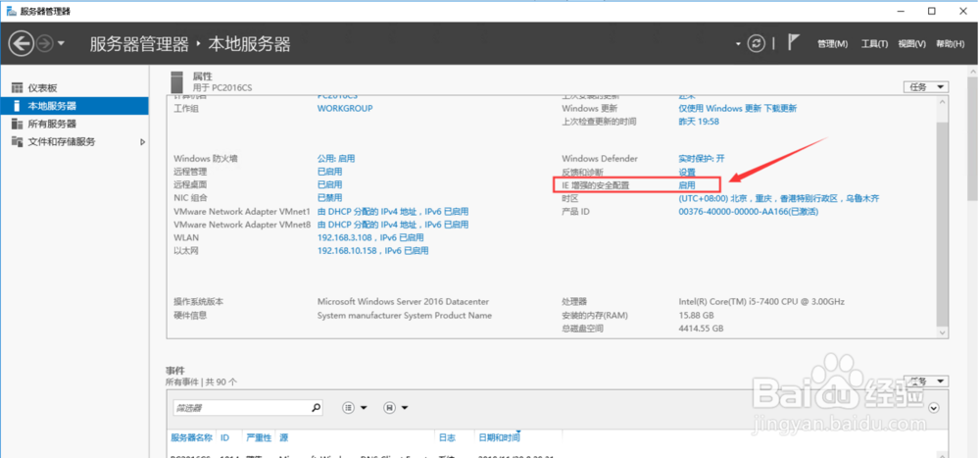Viewport: 980px width, 458px height.
Task: Open the 工具(T) menu
Action: [x=874, y=44]
